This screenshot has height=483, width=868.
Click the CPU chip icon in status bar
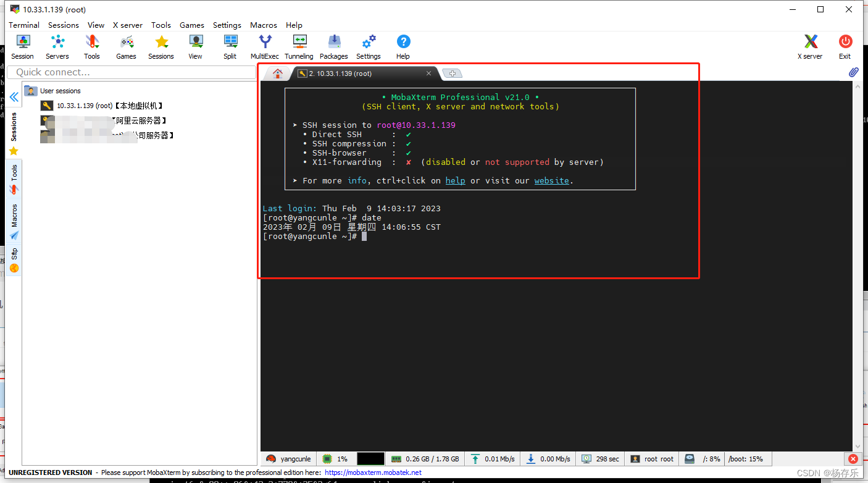click(x=327, y=459)
